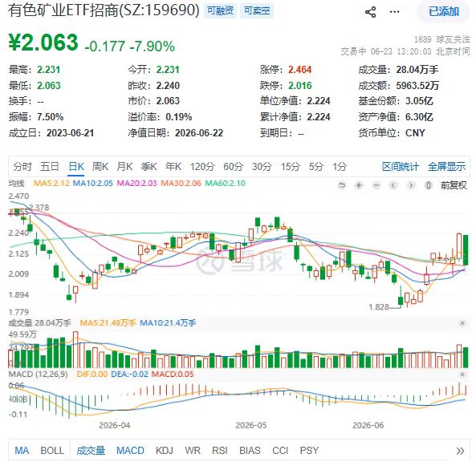Viewport: 476px width, 466px height.
Task: Click the MA10:2.05 legend label
Action: coord(92,183)
